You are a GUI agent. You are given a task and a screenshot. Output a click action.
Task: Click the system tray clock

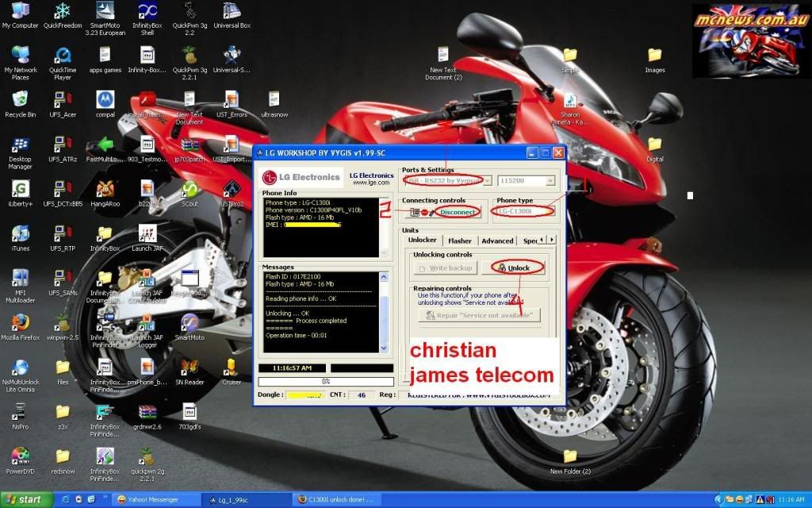[x=791, y=500]
